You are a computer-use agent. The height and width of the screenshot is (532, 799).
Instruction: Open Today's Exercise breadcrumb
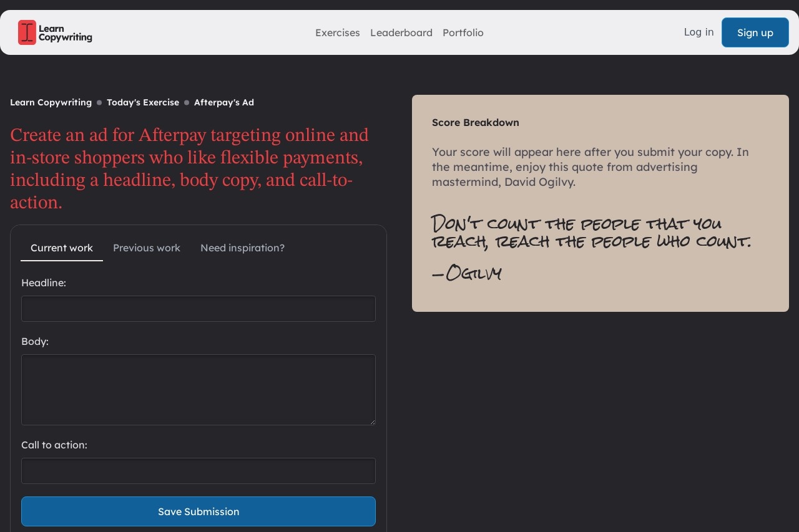pos(143,102)
